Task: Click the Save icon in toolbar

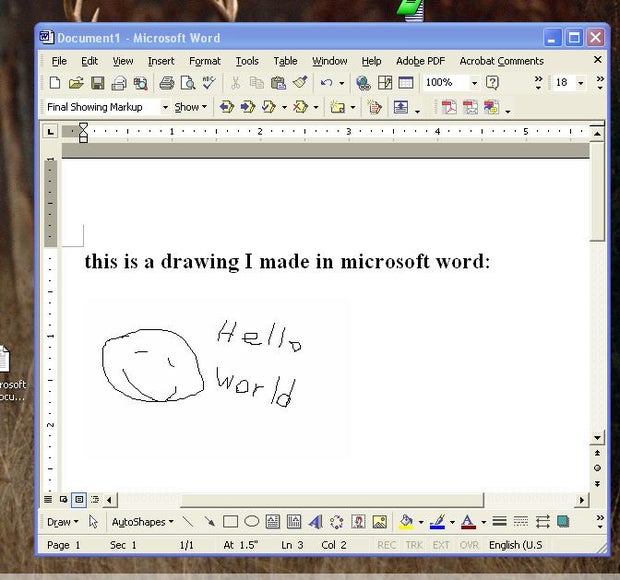Action: [98, 83]
